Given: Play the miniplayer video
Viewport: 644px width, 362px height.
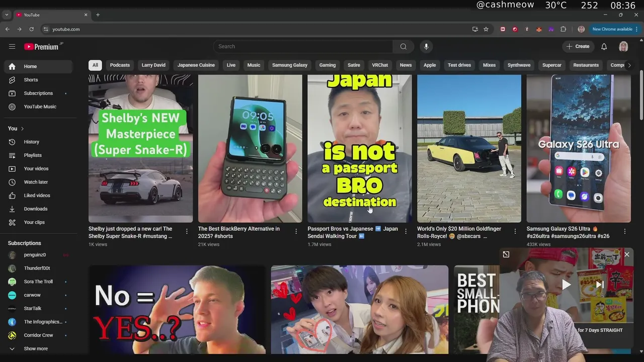Looking at the screenshot, I should (567, 285).
